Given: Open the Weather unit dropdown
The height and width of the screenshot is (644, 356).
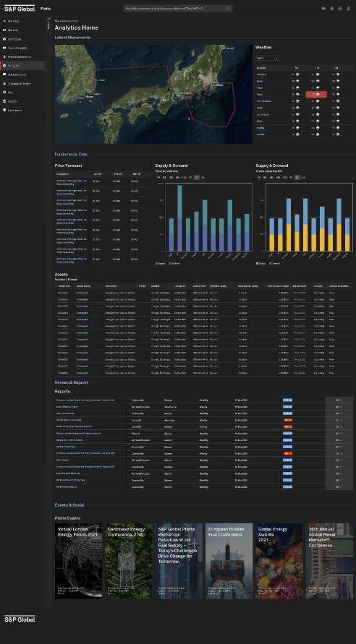Looking at the screenshot, I should (x=267, y=59).
